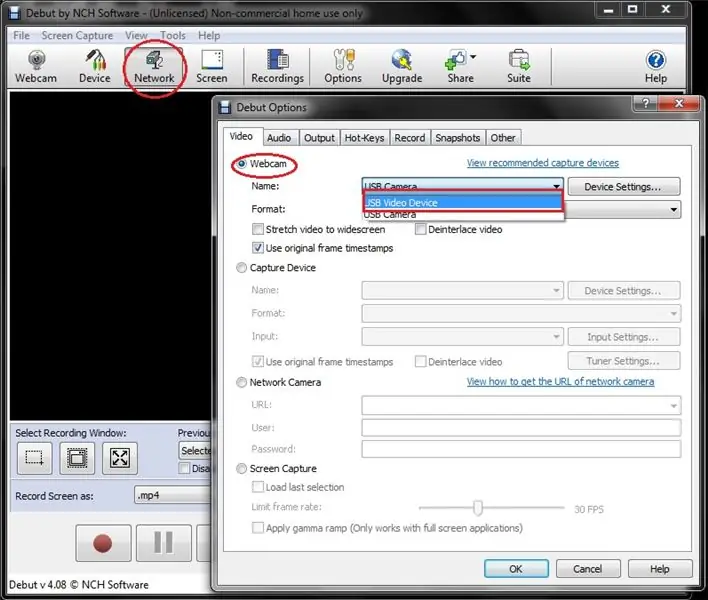Switch to the Snapshots tab
This screenshot has width=708, height=600.
click(457, 138)
